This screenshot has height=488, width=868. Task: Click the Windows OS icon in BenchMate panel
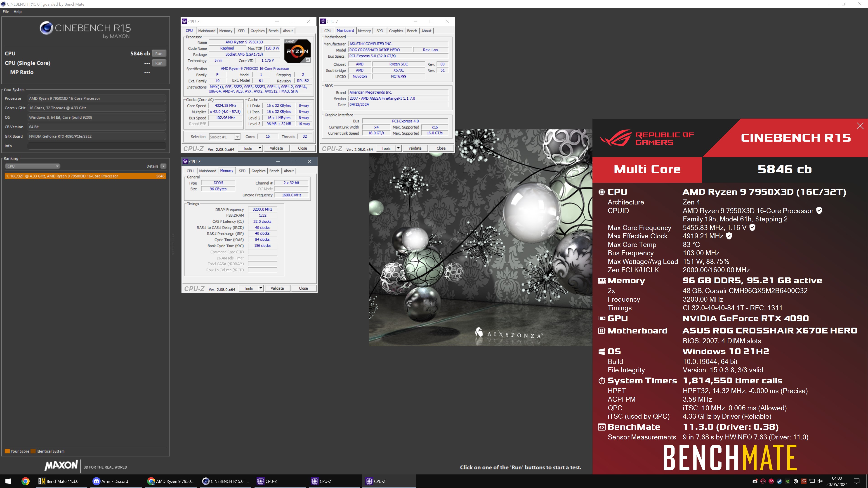(x=601, y=352)
